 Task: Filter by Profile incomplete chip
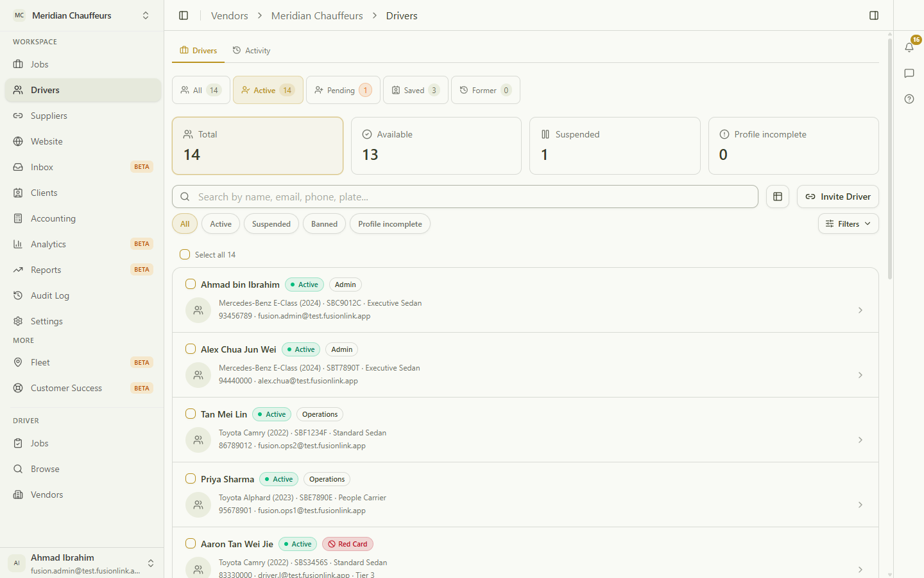(x=390, y=223)
